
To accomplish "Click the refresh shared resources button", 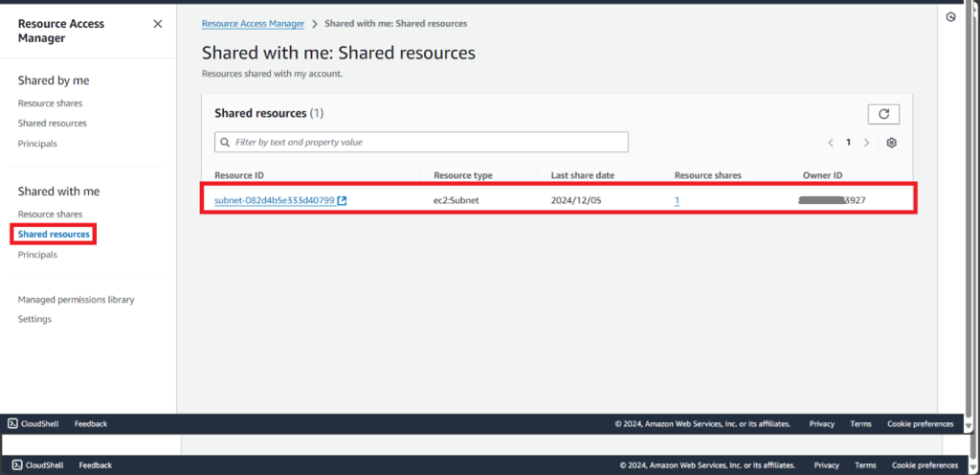I will (x=883, y=114).
